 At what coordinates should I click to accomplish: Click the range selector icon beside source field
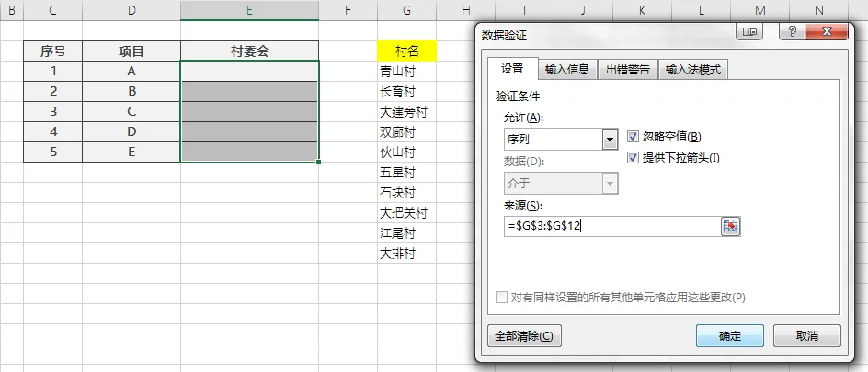pyautogui.click(x=731, y=226)
